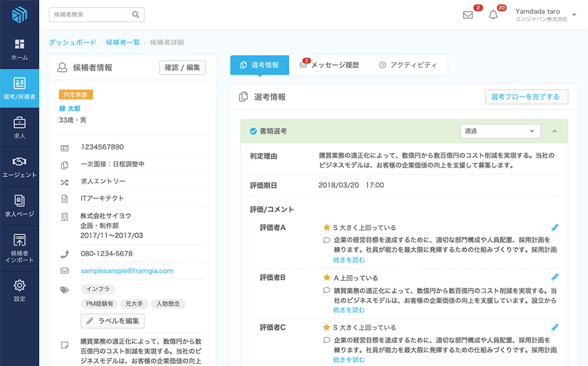
Task: Click the 確認 / 編集 button
Action: pos(182,68)
